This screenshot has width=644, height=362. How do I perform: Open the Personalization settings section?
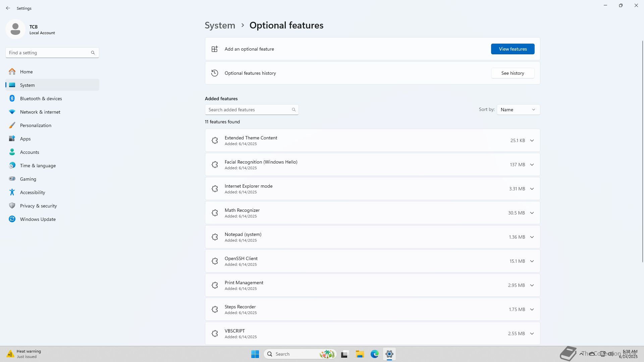tap(36, 125)
